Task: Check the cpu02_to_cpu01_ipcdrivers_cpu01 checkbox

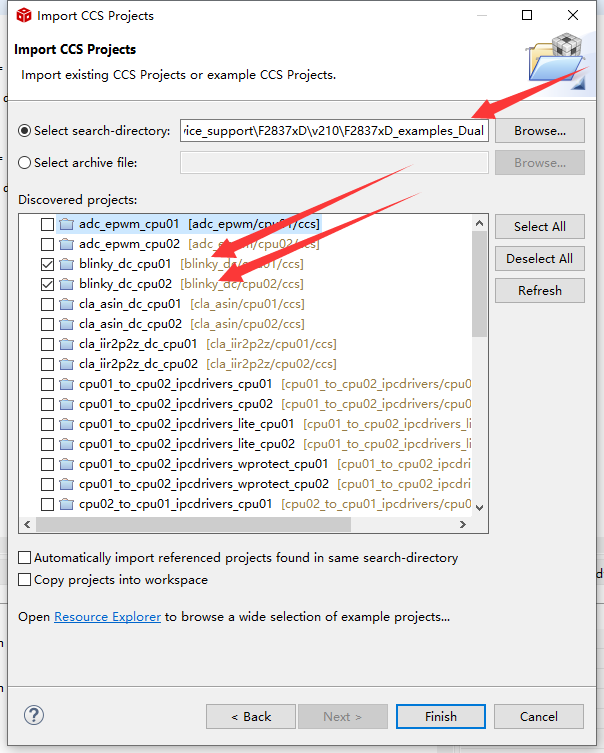Action: tap(47, 505)
